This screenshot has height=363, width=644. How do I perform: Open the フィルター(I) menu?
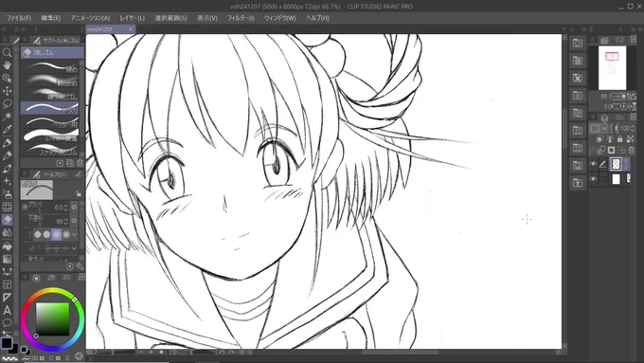[x=241, y=18]
